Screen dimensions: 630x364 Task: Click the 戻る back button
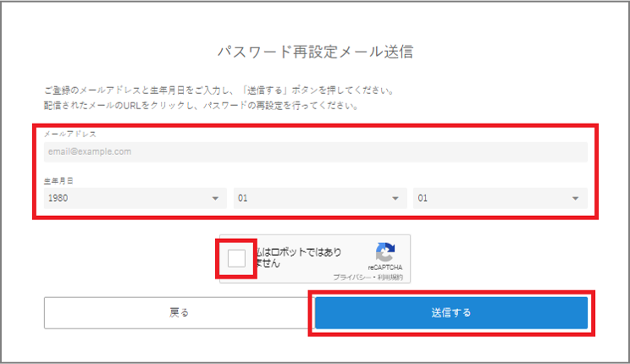click(179, 312)
